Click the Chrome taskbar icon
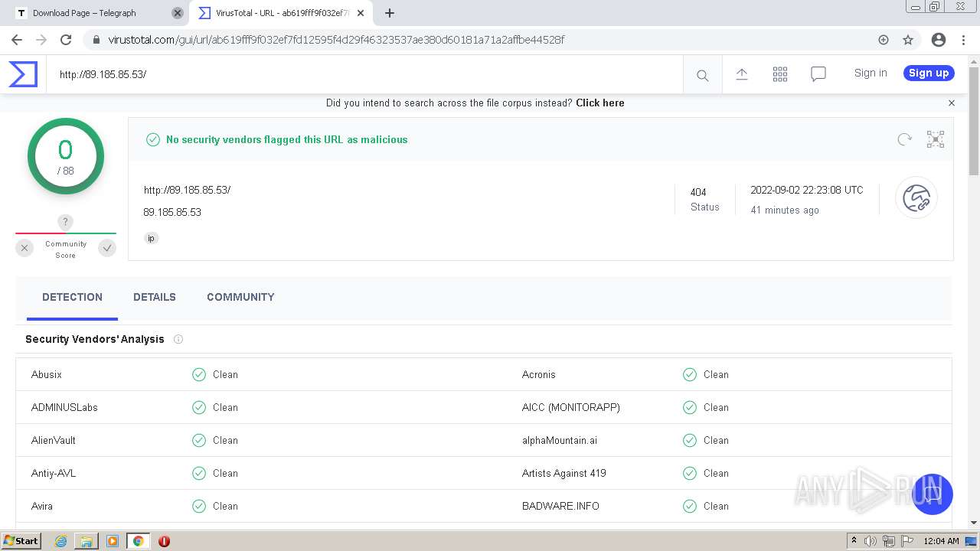980x551 pixels. pyautogui.click(x=139, y=541)
